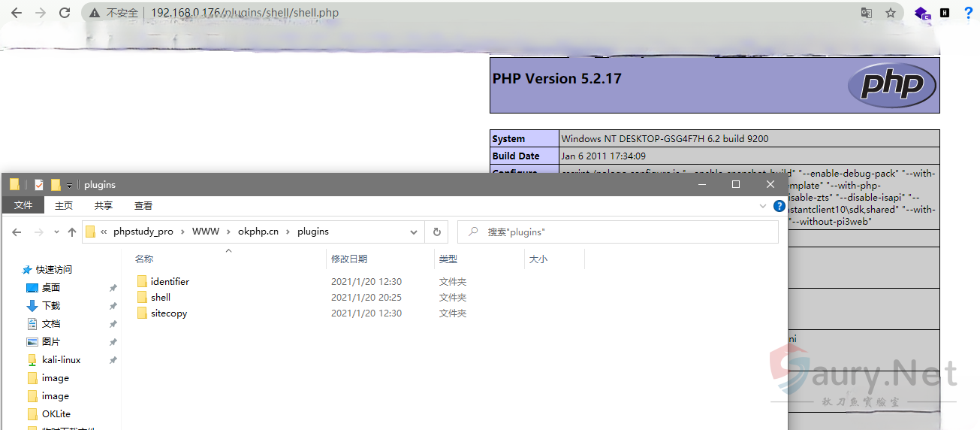Open the address bar history dropdown

(414, 232)
